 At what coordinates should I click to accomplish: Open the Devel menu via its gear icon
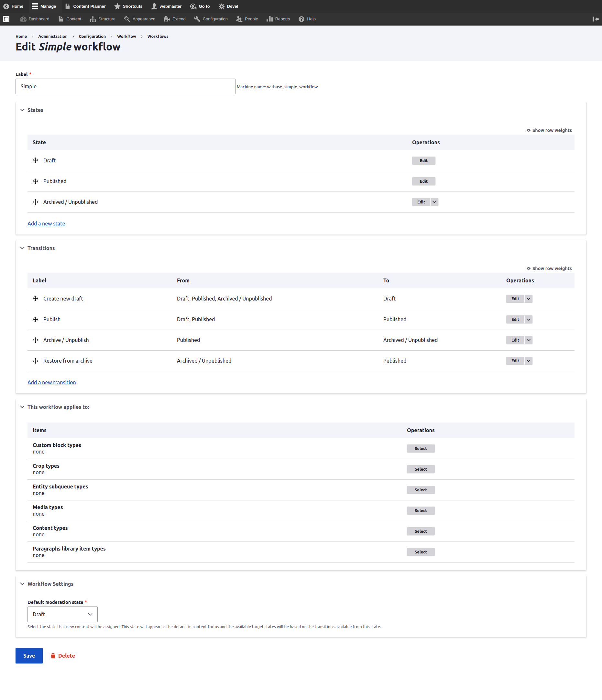[x=222, y=6]
